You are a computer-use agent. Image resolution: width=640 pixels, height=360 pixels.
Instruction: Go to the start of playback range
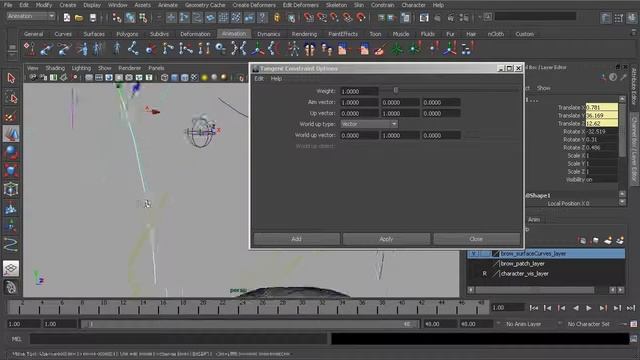point(533,308)
